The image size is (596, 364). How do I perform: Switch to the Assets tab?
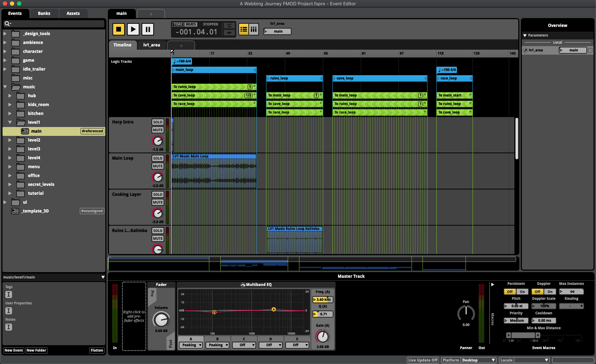(73, 13)
